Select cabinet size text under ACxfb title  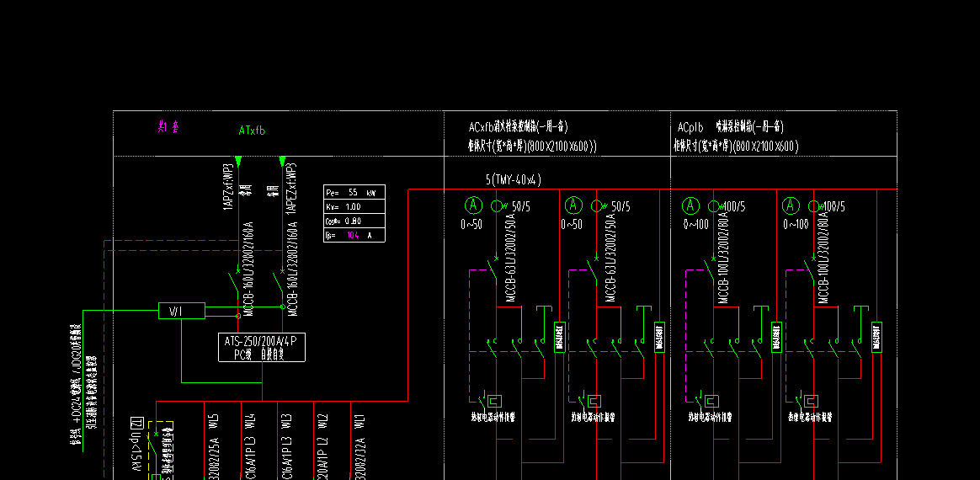(x=532, y=147)
